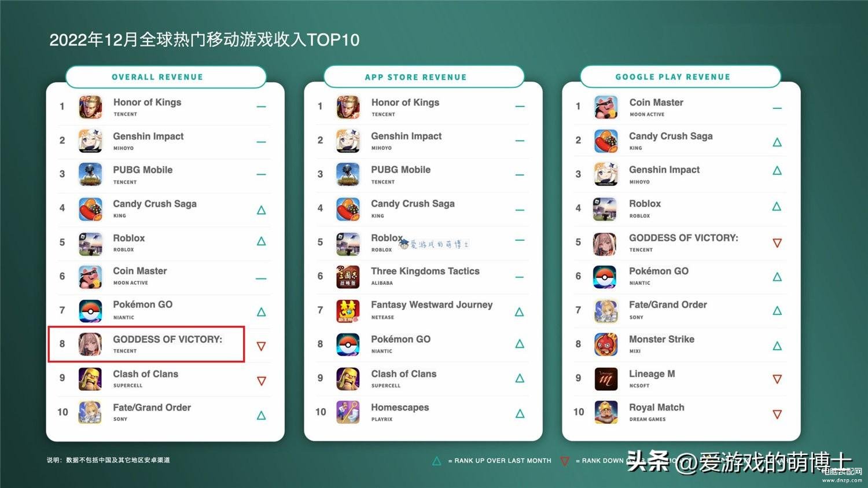868x488 pixels.
Task: Select the Overall Revenue header tab
Action: click(x=166, y=77)
